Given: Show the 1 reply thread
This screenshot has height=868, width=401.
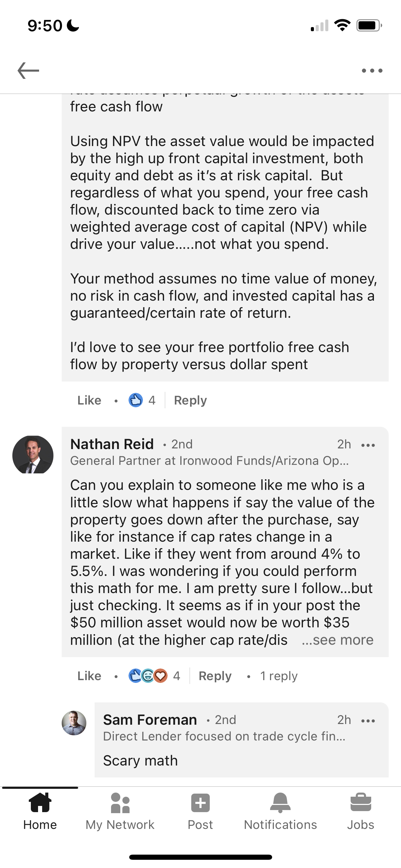Looking at the screenshot, I should (x=279, y=676).
